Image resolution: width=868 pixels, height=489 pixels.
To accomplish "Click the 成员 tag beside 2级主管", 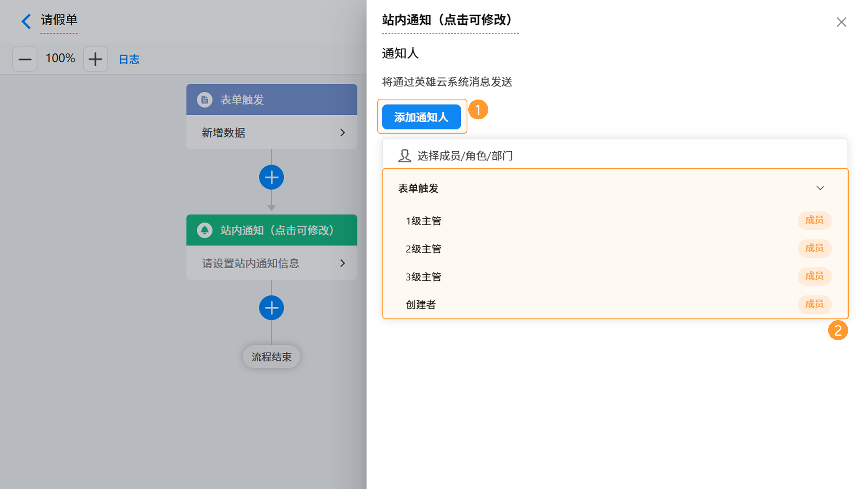I will [814, 248].
